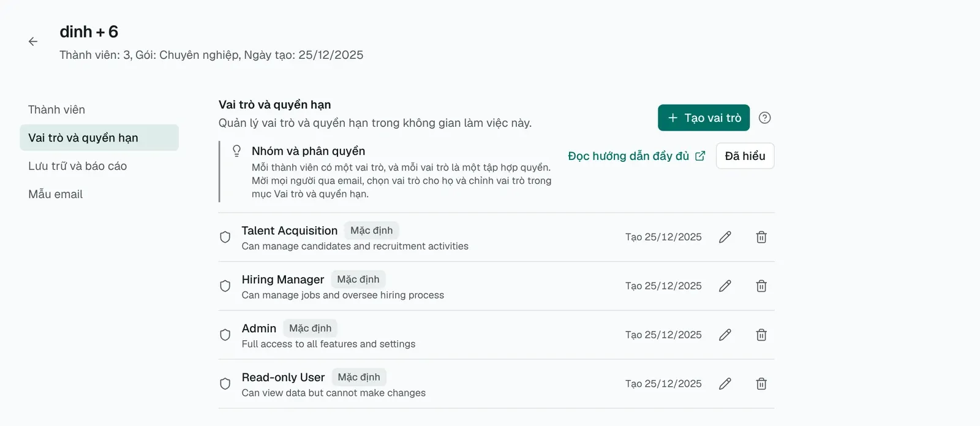Screen dimensions: 980x426
Task: Click the Tạo vai trò button
Action: pos(704,118)
